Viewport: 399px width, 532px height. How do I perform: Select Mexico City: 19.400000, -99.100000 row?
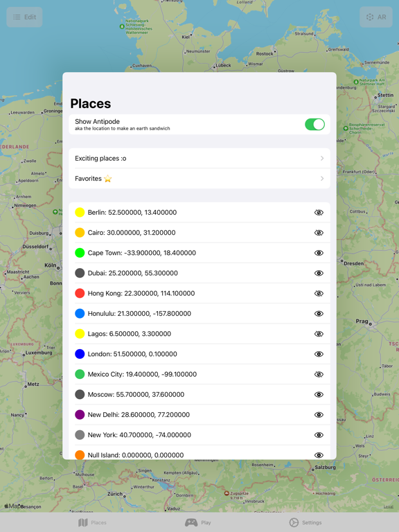pos(199,374)
